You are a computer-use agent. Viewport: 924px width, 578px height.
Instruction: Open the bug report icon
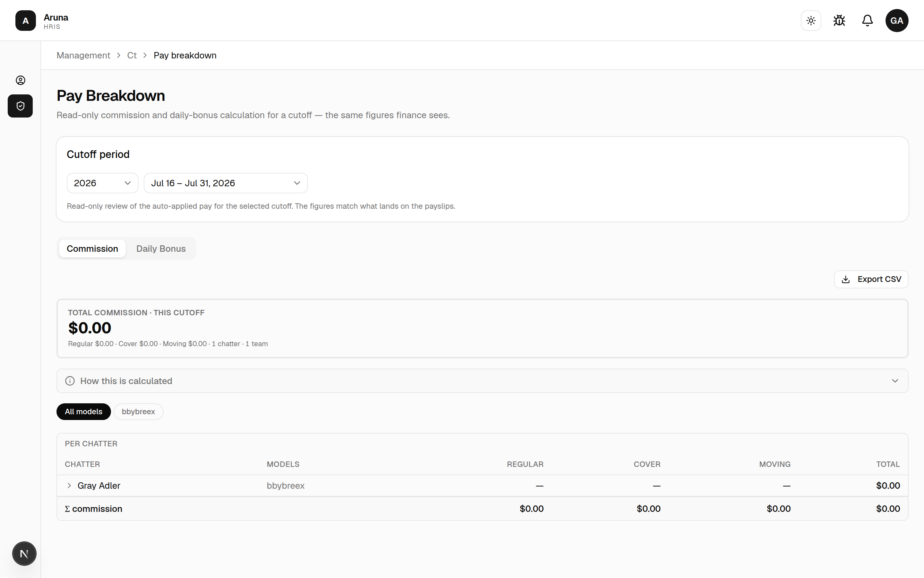839,21
